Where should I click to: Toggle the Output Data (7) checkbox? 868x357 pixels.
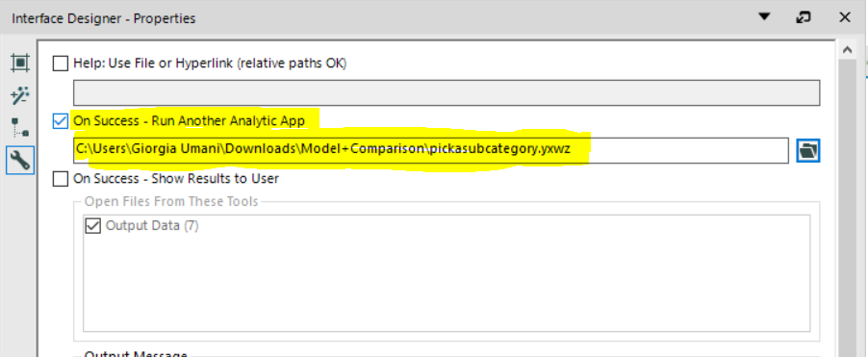[93, 226]
